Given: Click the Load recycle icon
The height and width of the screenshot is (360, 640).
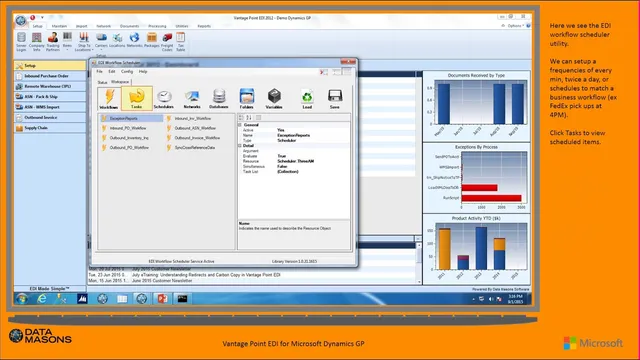Looking at the screenshot, I should pyautogui.click(x=307, y=99).
